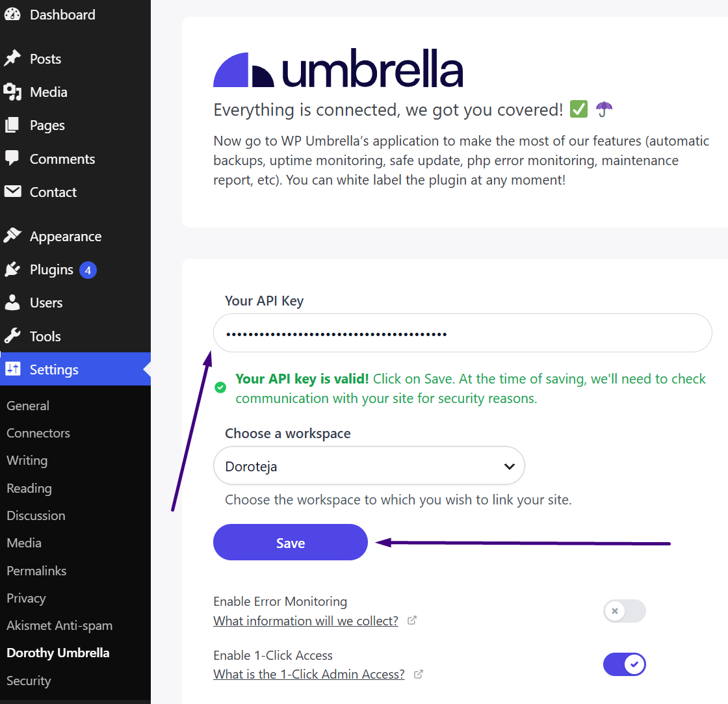Open the Permalinks settings submenu
Image resolution: width=728 pixels, height=704 pixels.
pos(36,571)
